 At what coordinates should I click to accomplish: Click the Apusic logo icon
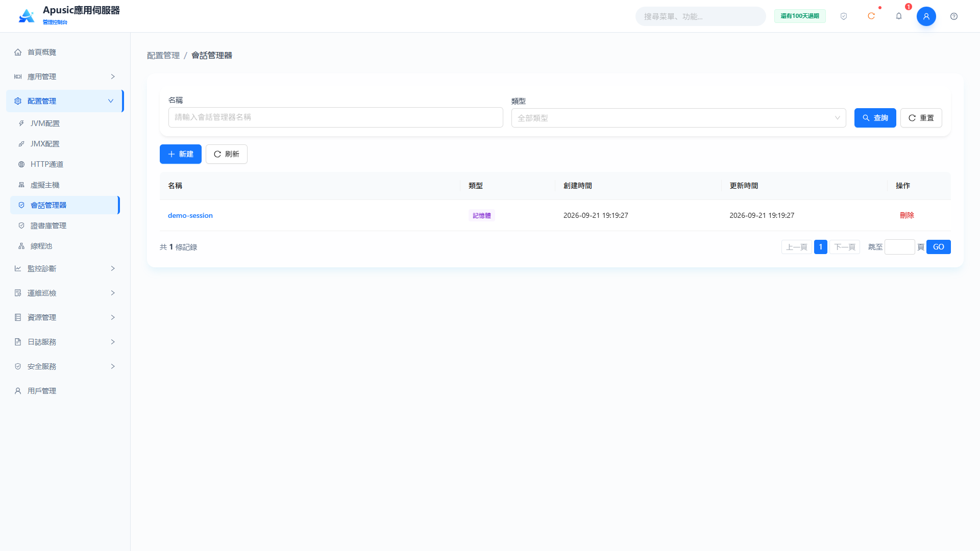[x=27, y=16]
